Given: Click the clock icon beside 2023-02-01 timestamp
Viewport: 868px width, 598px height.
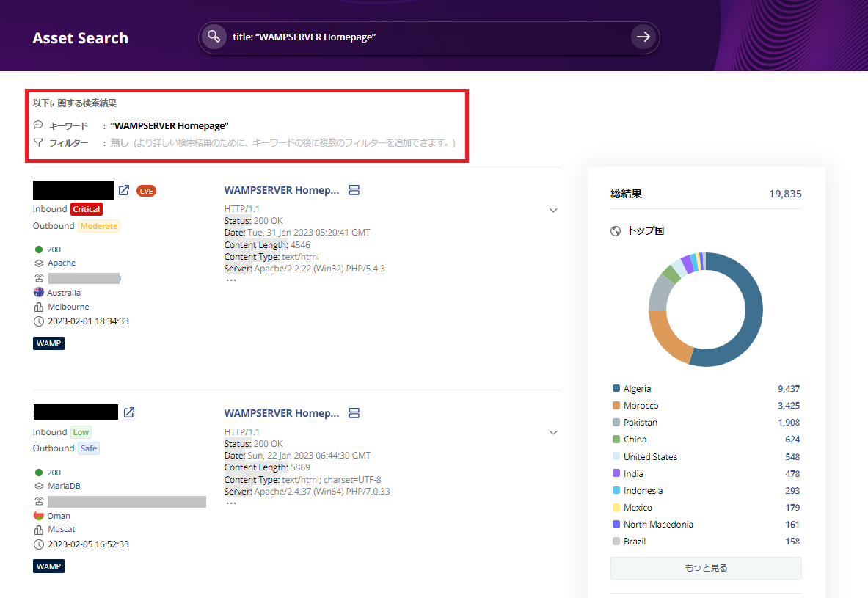Looking at the screenshot, I should click(x=39, y=321).
